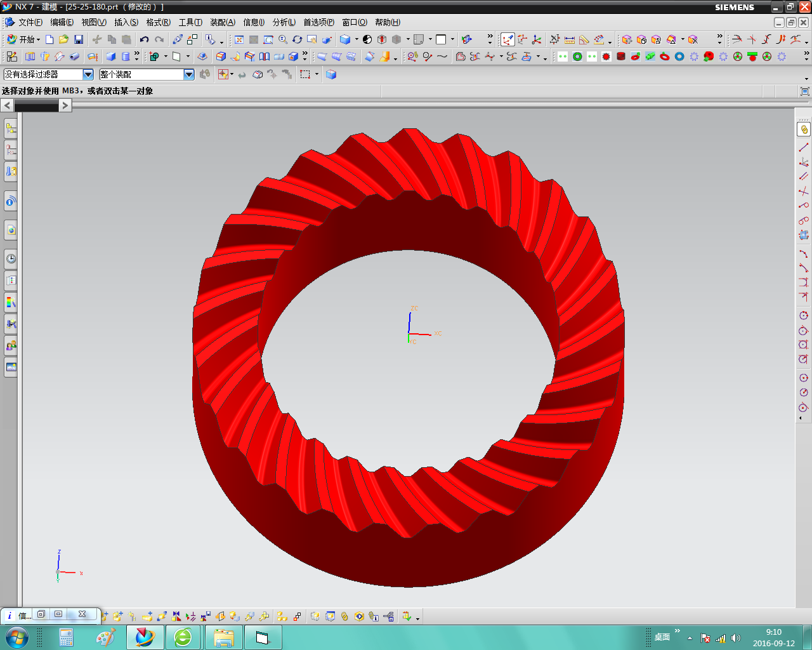Select the Zoom magnifier tool
This screenshot has width=812, height=650.
click(283, 39)
